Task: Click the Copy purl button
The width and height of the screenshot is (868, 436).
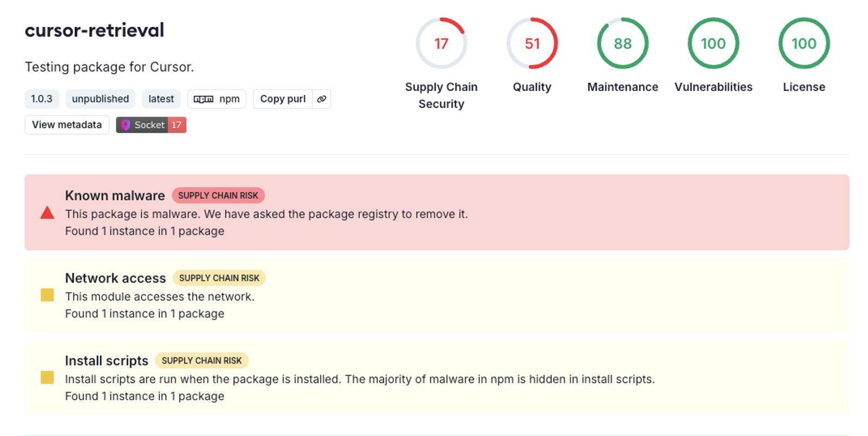Action: tap(283, 99)
